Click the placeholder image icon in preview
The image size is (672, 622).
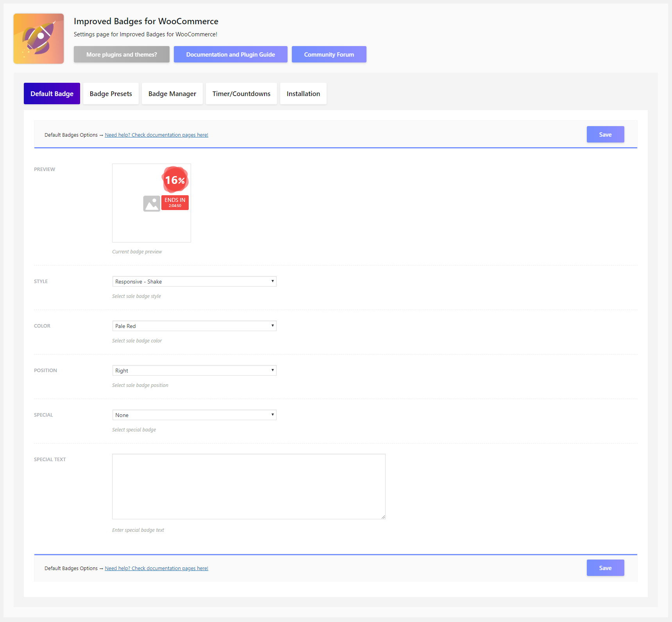pos(152,203)
